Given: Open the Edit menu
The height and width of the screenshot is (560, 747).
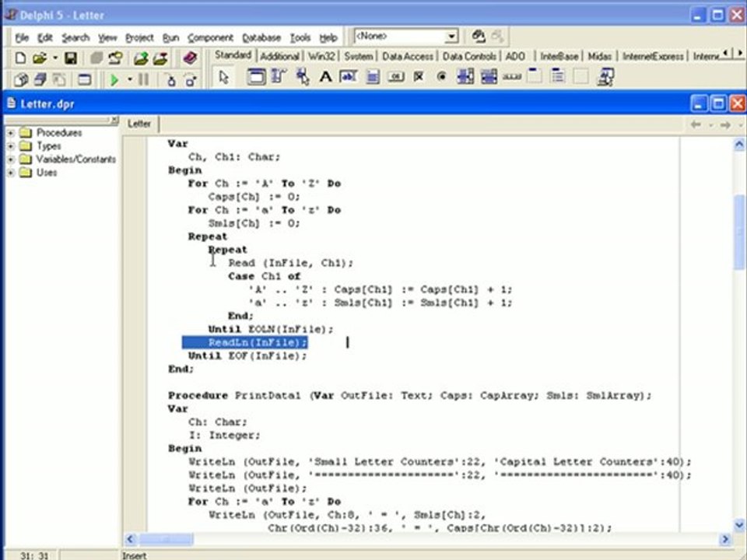Looking at the screenshot, I should pos(45,37).
